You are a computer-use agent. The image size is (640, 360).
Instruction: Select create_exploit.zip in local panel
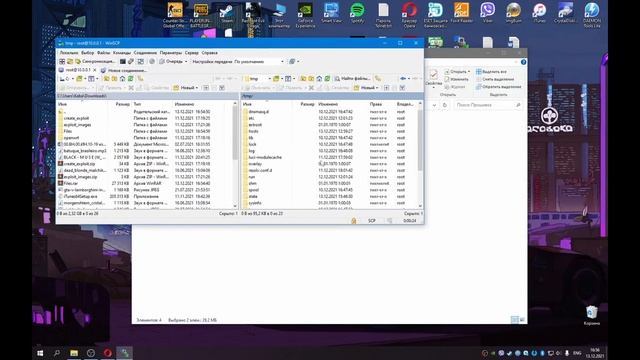79,164
